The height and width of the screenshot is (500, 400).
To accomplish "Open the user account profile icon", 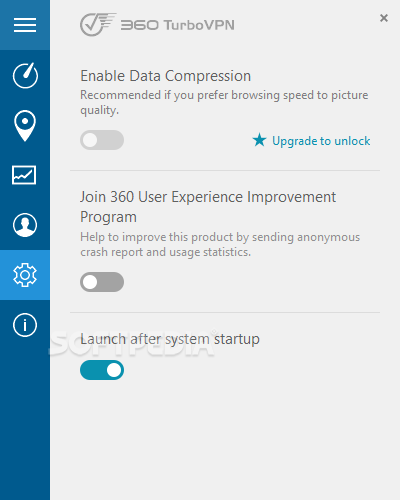I will point(25,225).
